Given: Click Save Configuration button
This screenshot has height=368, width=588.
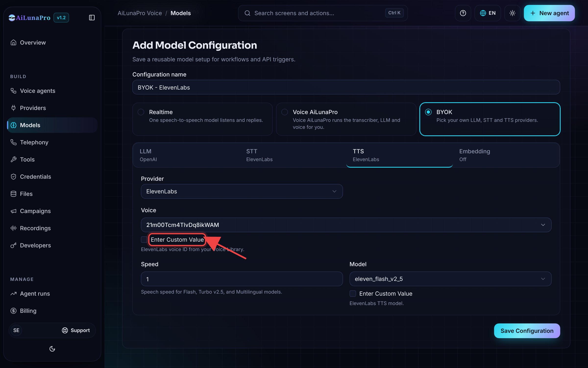Looking at the screenshot, I should (x=527, y=331).
